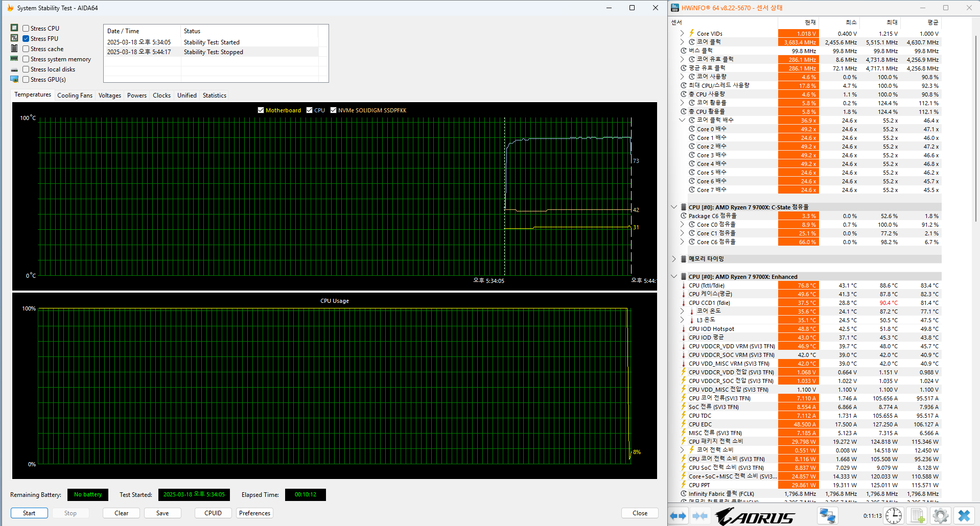Click the Close button at bottom of AIDA64

pyautogui.click(x=640, y=513)
